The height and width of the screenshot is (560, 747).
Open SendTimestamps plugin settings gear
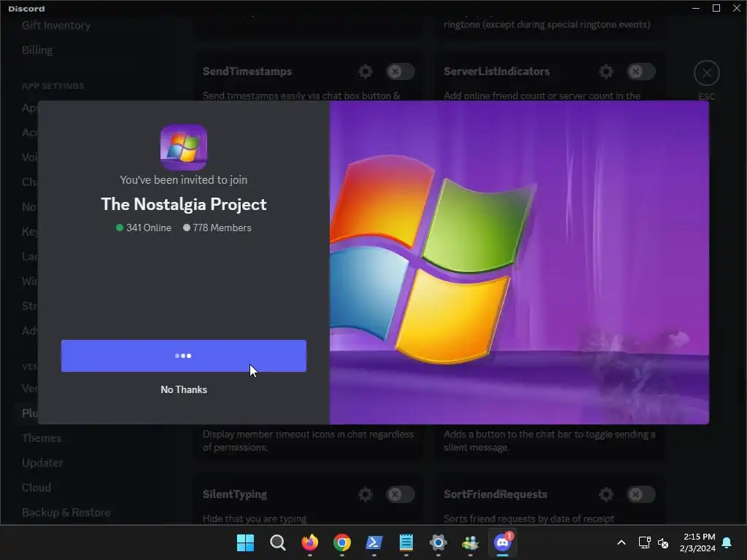(365, 71)
